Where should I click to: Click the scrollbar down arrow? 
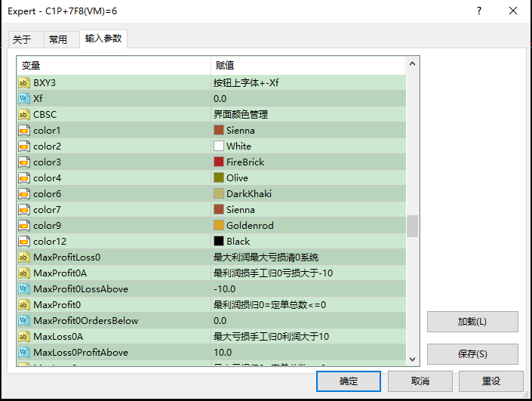click(412, 359)
